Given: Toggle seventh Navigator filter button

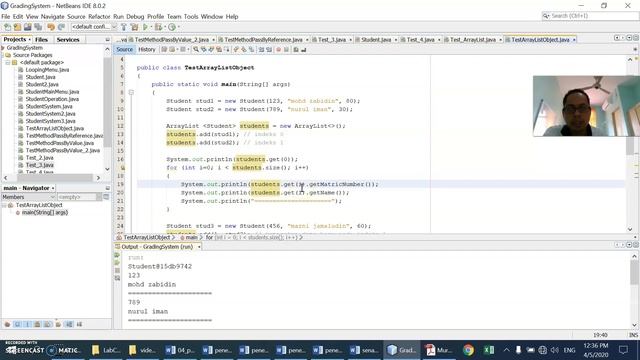Looking at the screenshot, I should (x=69, y=324).
